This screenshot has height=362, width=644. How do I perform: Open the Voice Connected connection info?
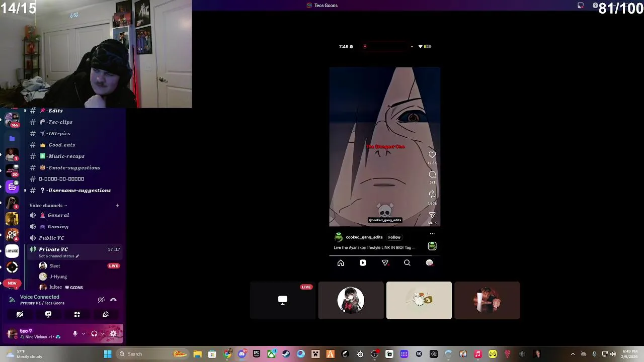[39, 297]
